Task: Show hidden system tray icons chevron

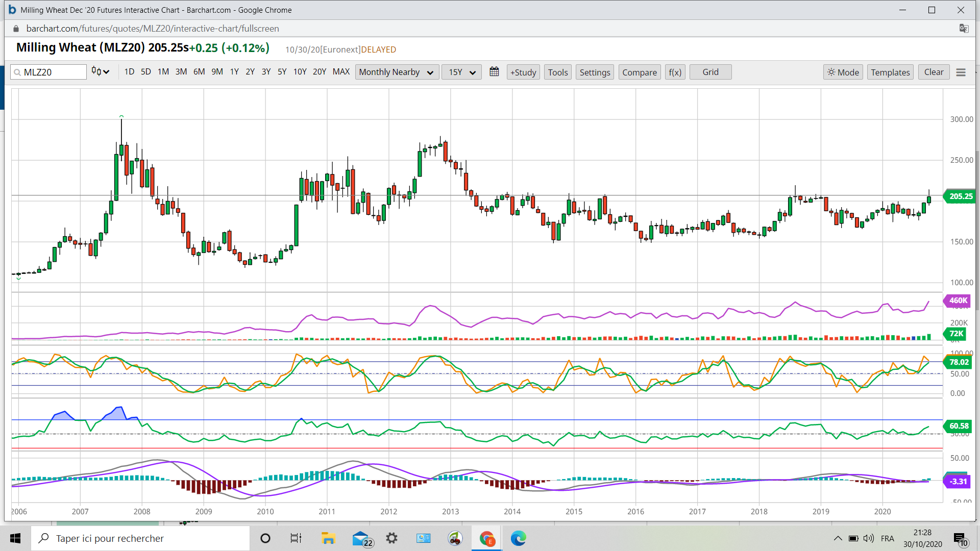Action: 838,538
